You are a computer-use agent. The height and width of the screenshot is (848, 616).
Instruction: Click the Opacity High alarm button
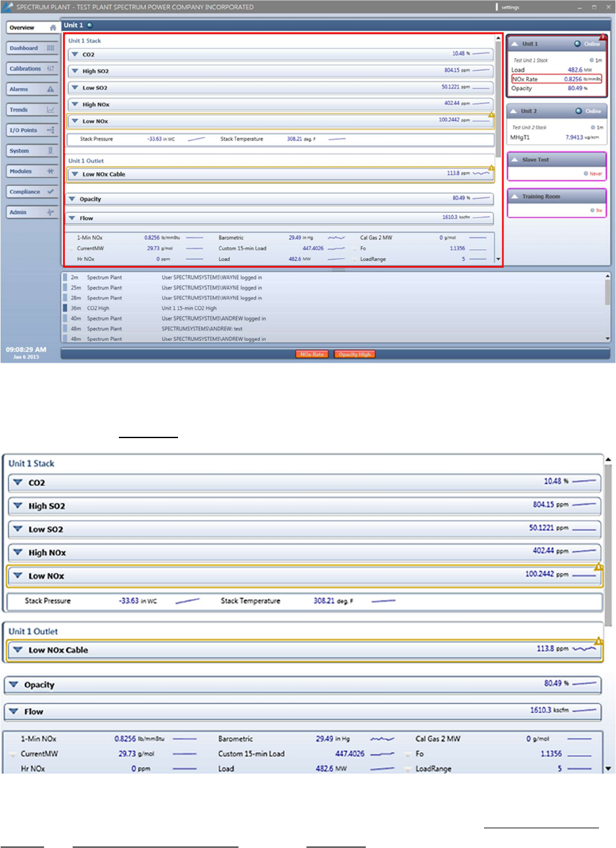355,354
